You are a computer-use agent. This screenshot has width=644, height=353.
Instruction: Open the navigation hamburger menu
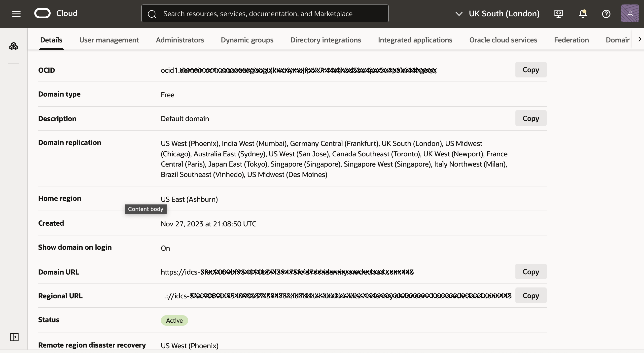point(16,13)
